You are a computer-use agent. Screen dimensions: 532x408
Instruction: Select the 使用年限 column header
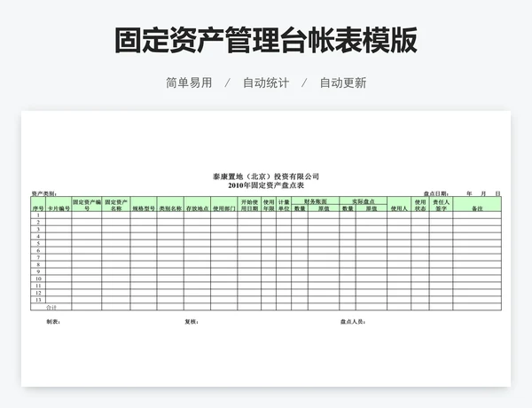click(x=269, y=204)
